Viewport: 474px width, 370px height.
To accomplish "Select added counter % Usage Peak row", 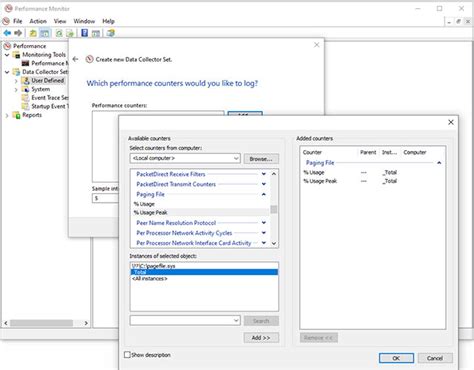I will tap(372, 181).
